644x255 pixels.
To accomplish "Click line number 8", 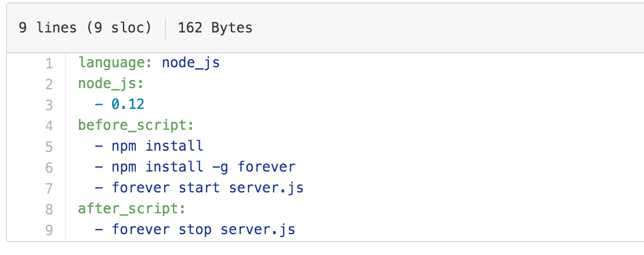I will [x=49, y=209].
